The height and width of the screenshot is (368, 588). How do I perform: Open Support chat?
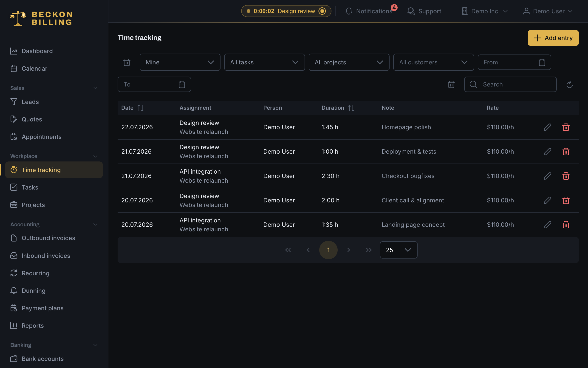coord(424,11)
